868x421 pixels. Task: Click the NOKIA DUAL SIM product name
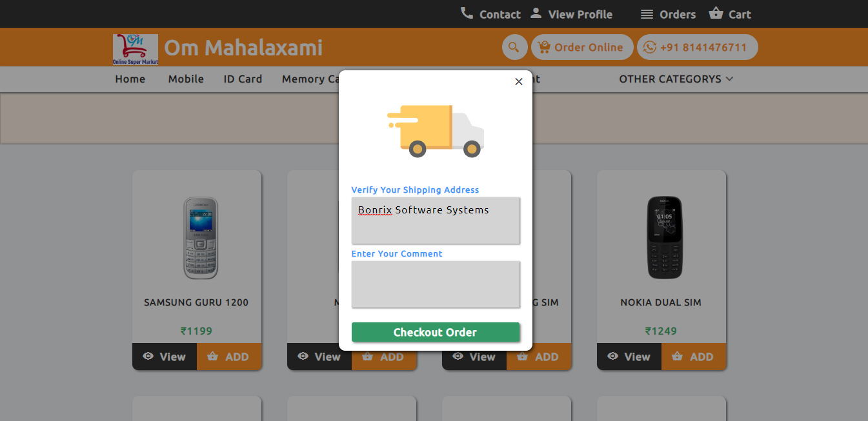coord(661,302)
